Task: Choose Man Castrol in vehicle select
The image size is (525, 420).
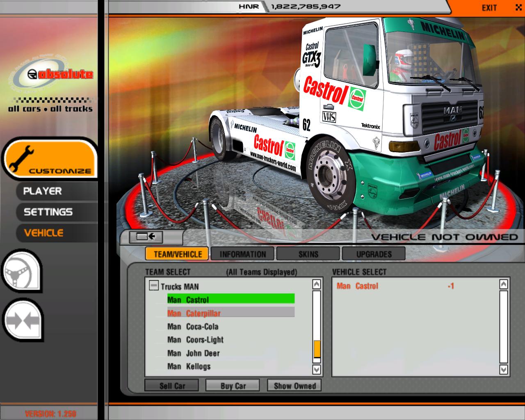Action: (357, 286)
